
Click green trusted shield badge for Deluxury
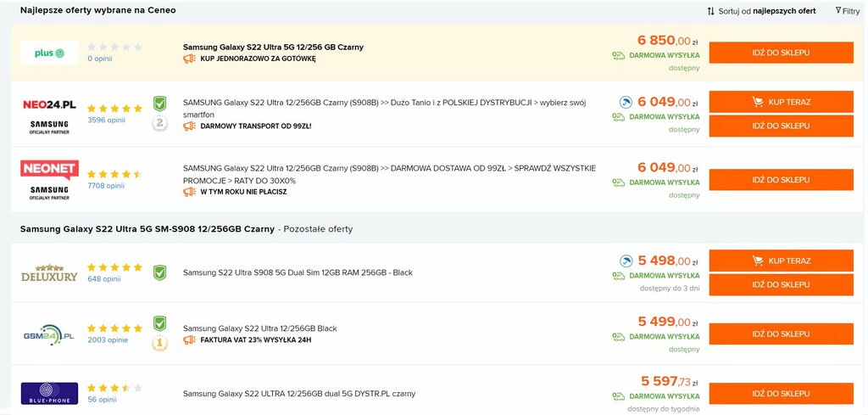click(x=160, y=272)
